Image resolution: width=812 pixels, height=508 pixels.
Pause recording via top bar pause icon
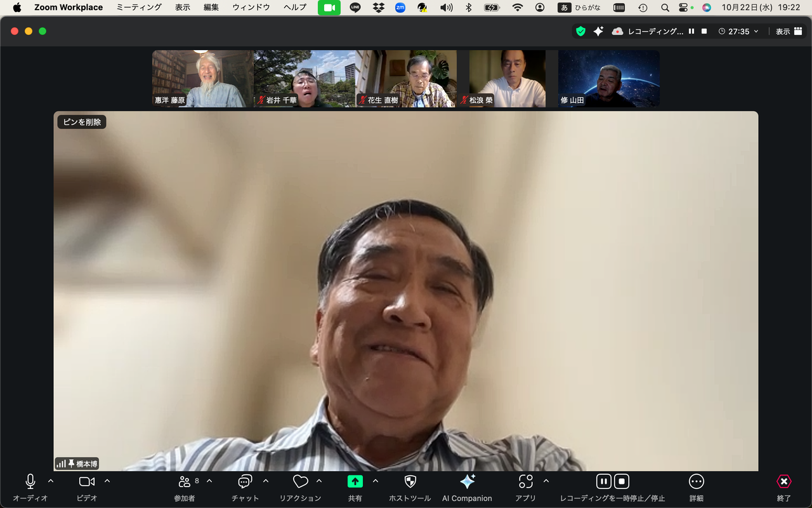click(x=691, y=31)
